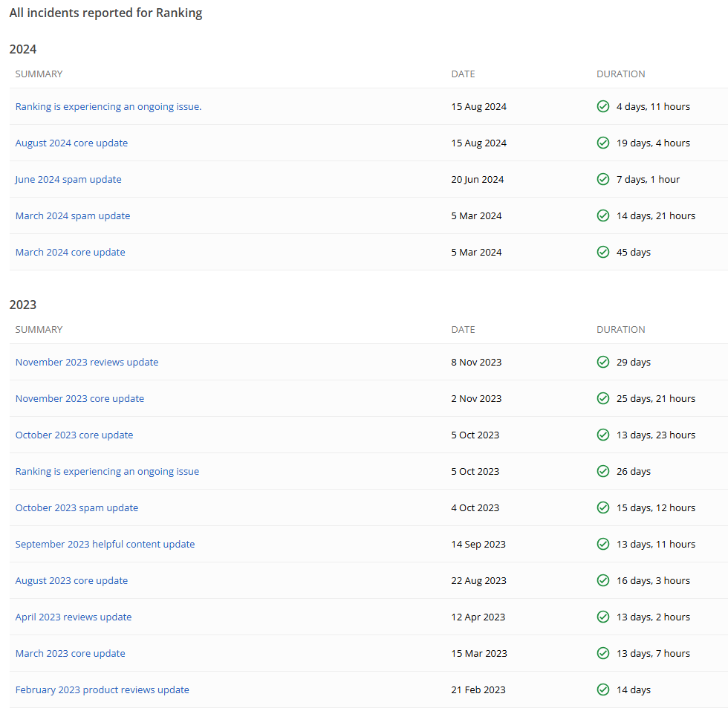This screenshot has width=728, height=714.
Task: Click resolved checkmark icon for August 2024 core update
Action: point(603,143)
